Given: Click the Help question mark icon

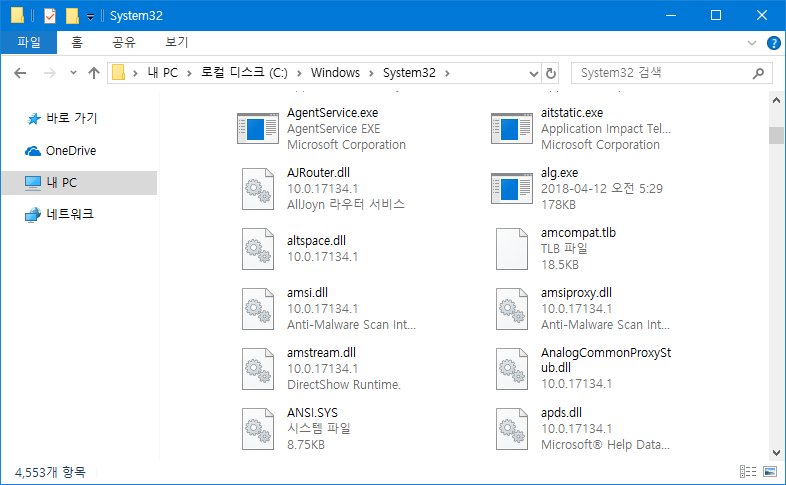Looking at the screenshot, I should click(x=773, y=43).
